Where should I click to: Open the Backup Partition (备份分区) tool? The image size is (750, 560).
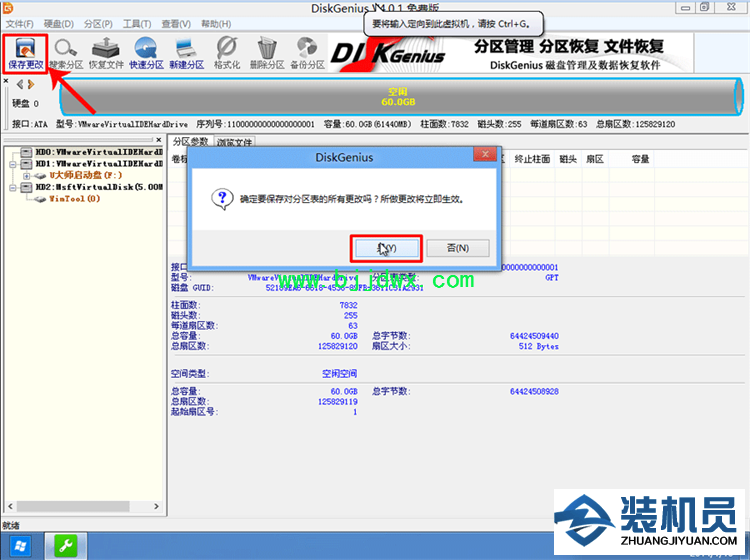pos(307,52)
